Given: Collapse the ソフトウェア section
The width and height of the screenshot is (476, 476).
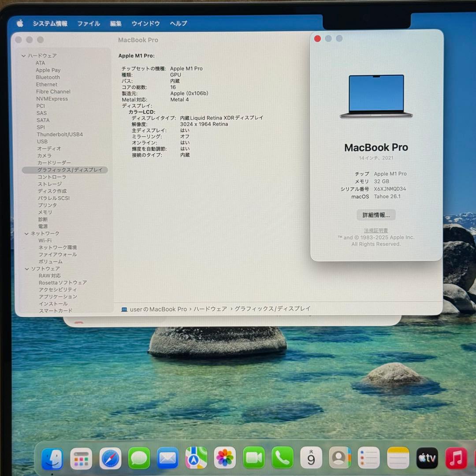Looking at the screenshot, I should (27, 269).
